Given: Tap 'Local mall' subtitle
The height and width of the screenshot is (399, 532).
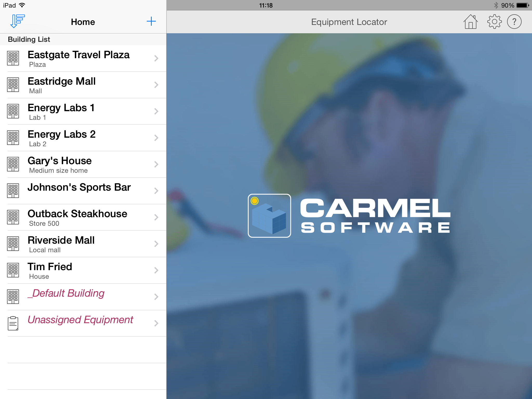Looking at the screenshot, I should [45, 250].
